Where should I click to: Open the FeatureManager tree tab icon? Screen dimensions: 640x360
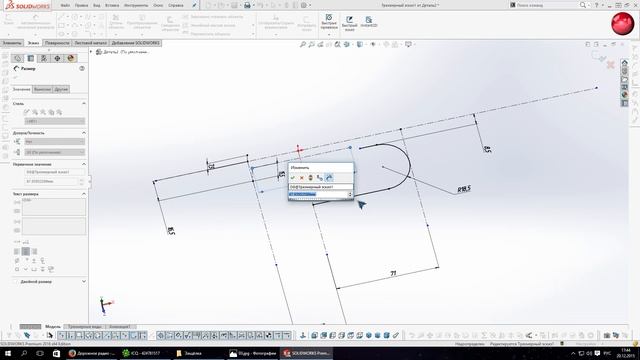(18, 58)
